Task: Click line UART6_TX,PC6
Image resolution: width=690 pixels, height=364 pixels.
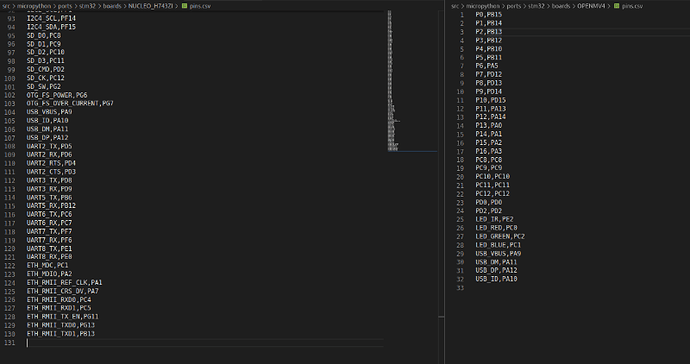Action: coord(49,214)
